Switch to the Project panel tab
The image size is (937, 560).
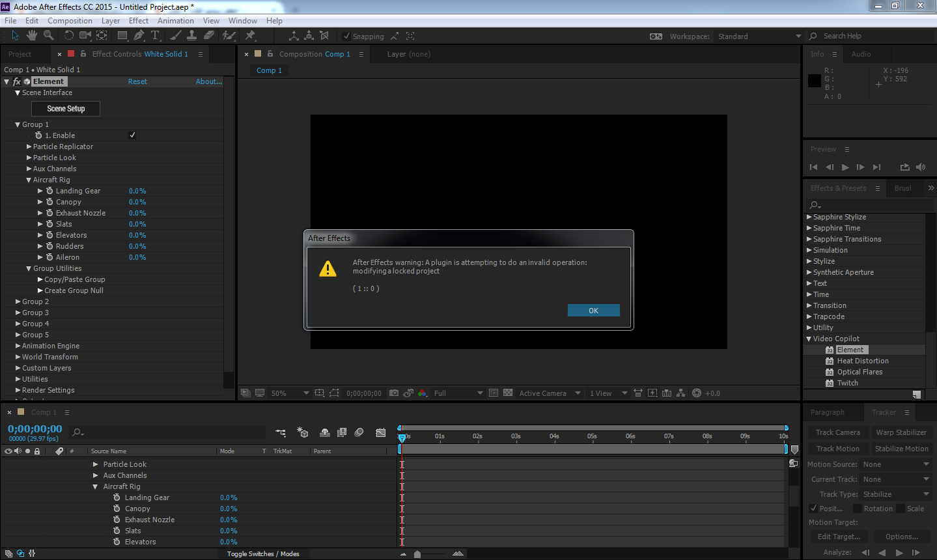coord(20,54)
